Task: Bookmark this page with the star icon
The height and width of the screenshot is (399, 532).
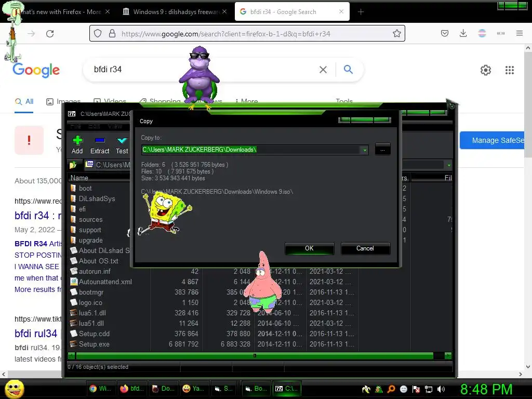Action: 396,33
